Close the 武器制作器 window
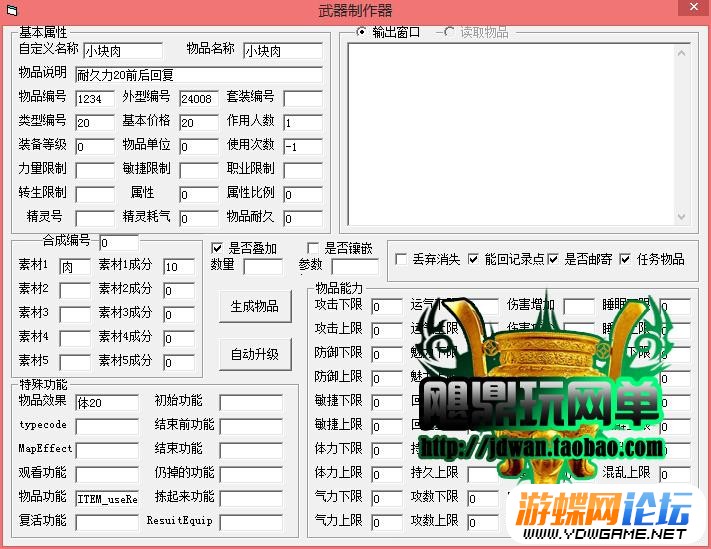Viewport: 711px width, 549px height. point(694,7)
